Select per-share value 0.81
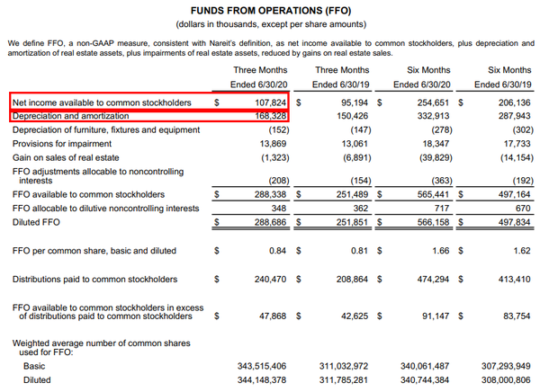The image size is (540, 392). click(359, 251)
